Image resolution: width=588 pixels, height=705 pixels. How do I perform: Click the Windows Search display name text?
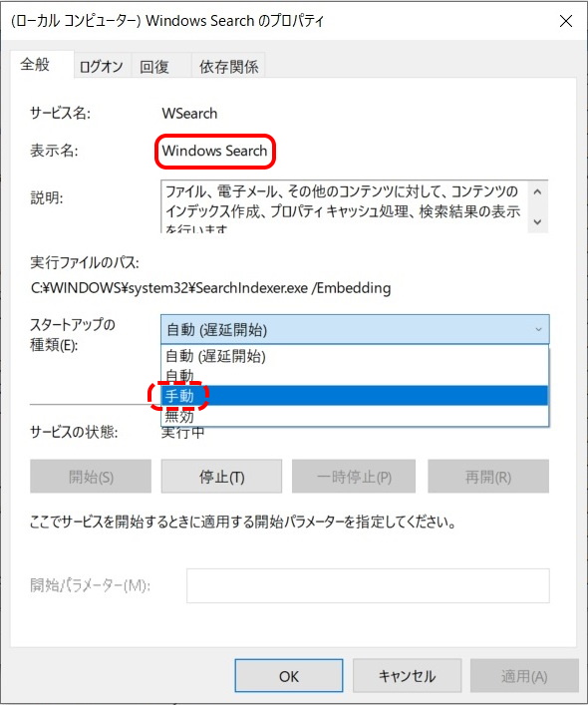[214, 151]
